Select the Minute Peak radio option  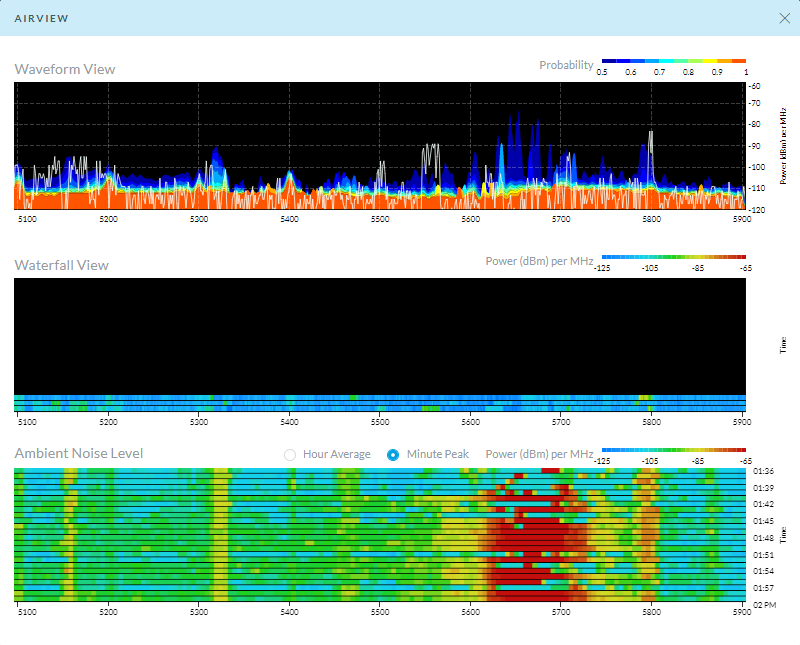pyautogui.click(x=393, y=454)
